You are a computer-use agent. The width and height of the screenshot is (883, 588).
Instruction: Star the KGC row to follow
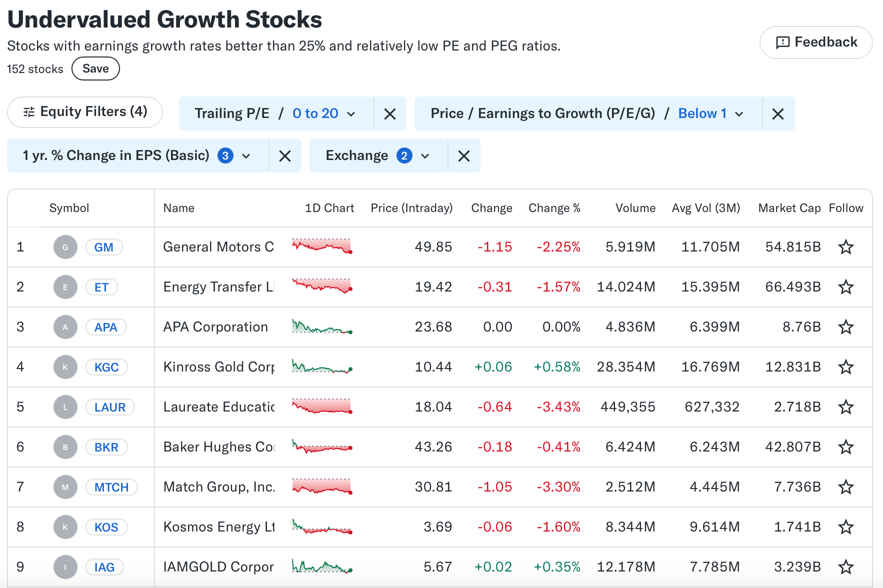tap(845, 367)
